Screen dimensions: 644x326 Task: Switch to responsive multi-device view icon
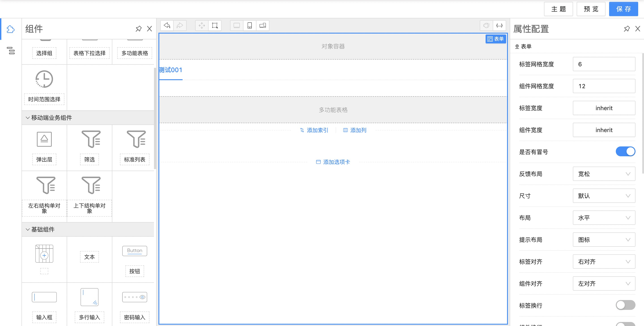click(262, 26)
